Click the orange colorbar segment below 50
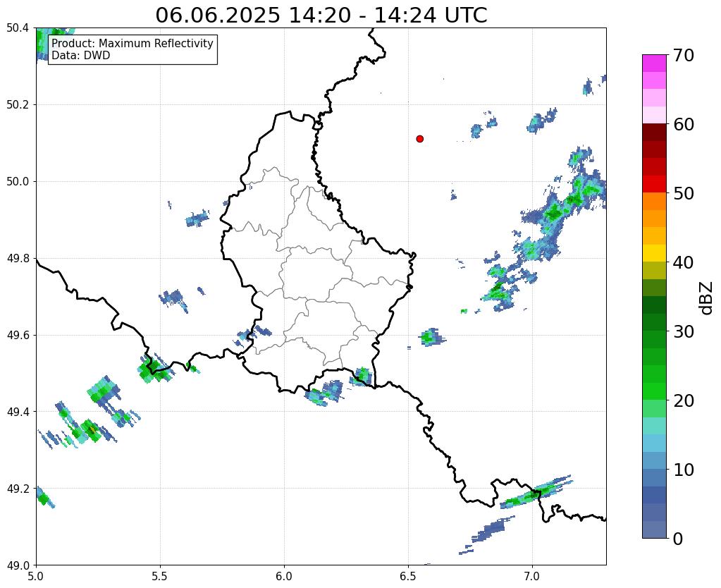 [x=654, y=202]
